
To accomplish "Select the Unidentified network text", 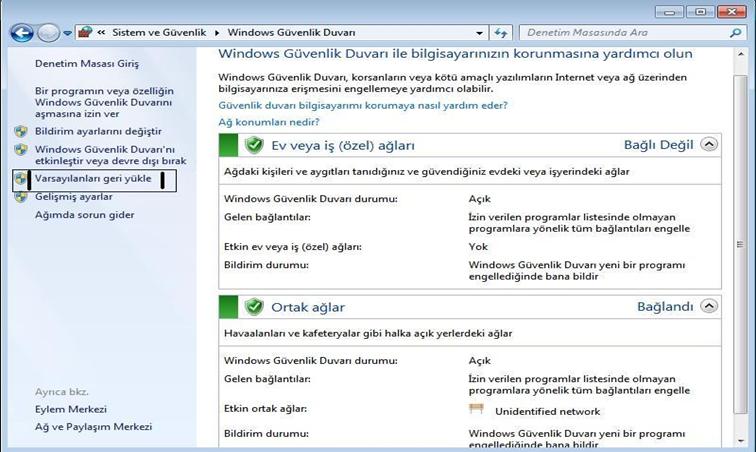I will coord(547,411).
